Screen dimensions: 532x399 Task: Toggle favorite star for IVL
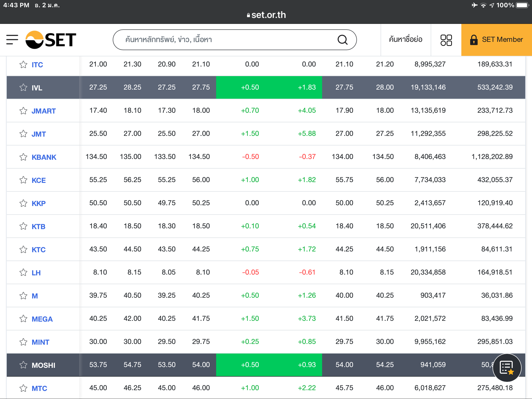tap(23, 88)
